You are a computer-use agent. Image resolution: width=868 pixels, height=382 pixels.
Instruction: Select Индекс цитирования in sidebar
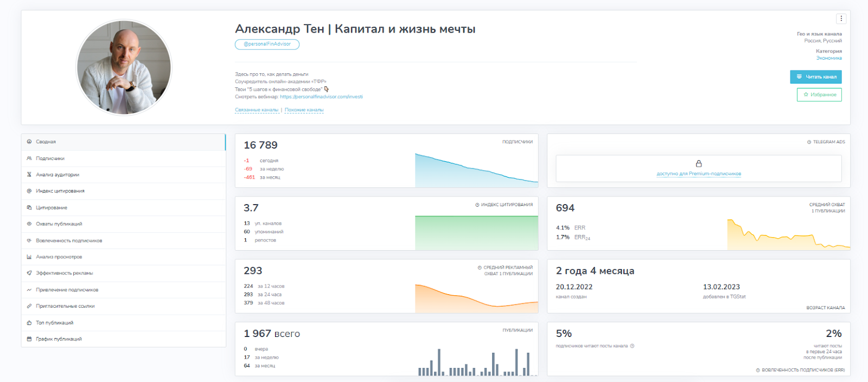tap(123, 191)
